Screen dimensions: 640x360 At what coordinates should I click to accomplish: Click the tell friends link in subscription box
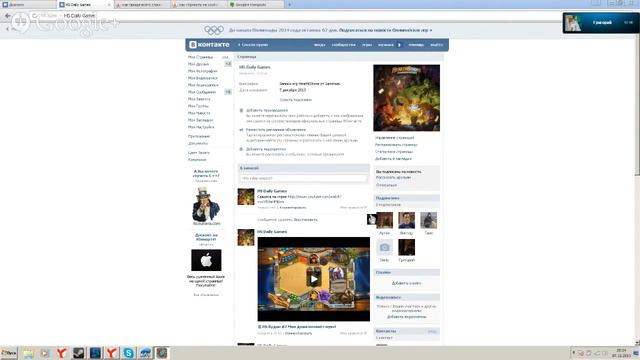393,178
